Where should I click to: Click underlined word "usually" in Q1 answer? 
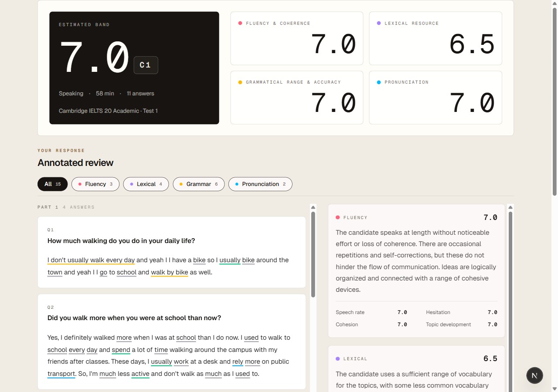[x=230, y=260]
